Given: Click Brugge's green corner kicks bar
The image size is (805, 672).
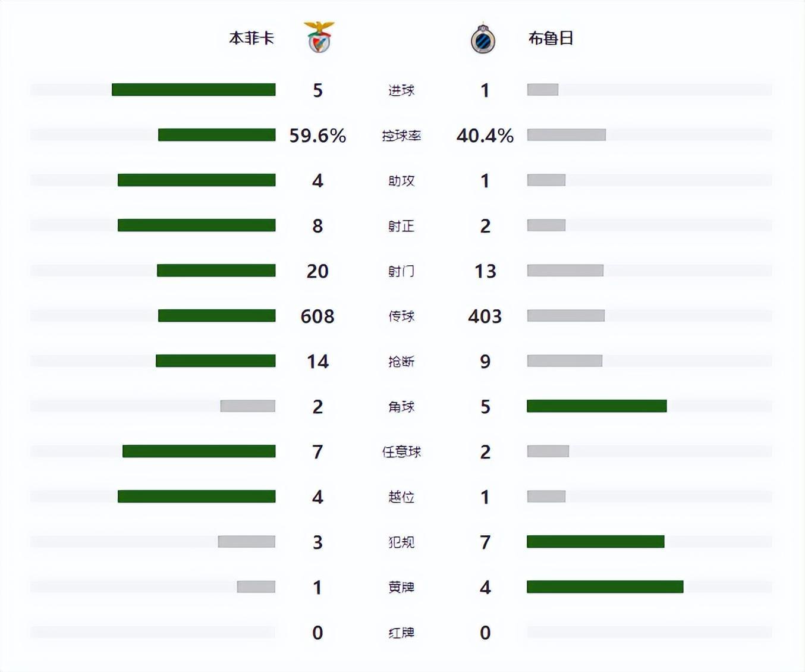Looking at the screenshot, I should click(x=596, y=406).
